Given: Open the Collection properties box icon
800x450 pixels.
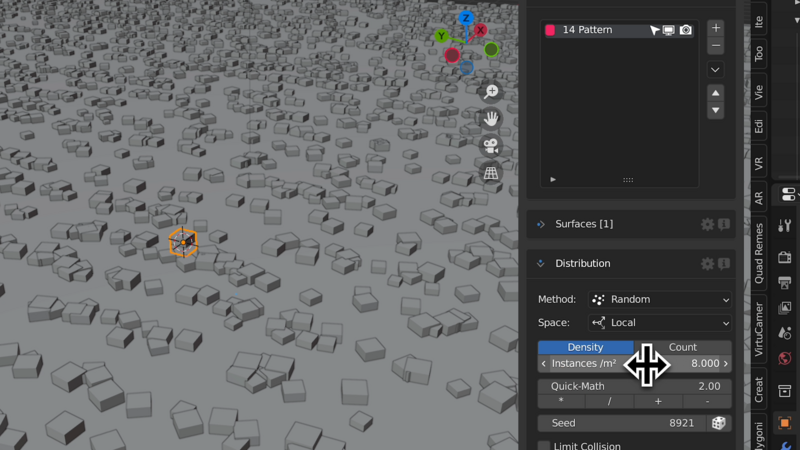Looking at the screenshot, I should click(x=785, y=391).
